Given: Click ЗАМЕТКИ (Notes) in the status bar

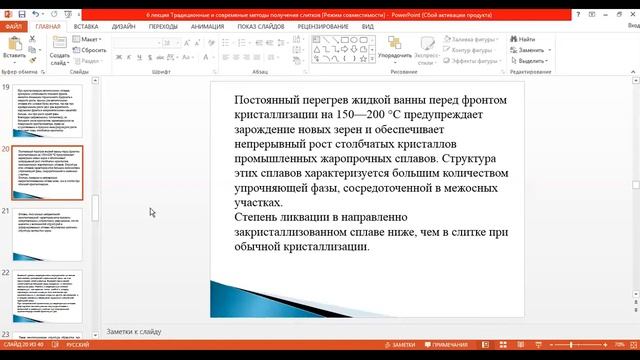Looking at the screenshot, I should point(400,345).
